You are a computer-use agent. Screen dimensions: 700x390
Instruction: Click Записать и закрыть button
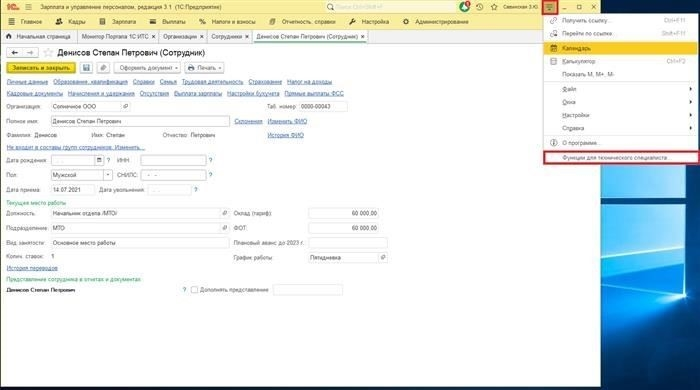point(41,68)
